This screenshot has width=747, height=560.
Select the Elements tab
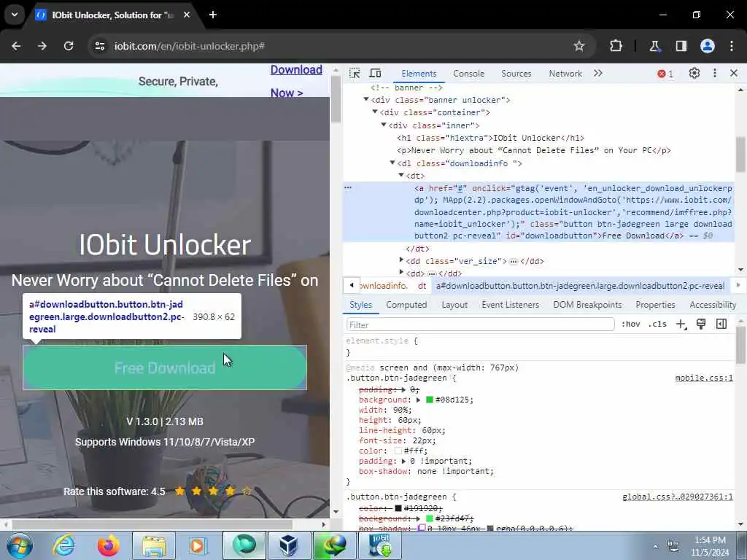pos(419,74)
